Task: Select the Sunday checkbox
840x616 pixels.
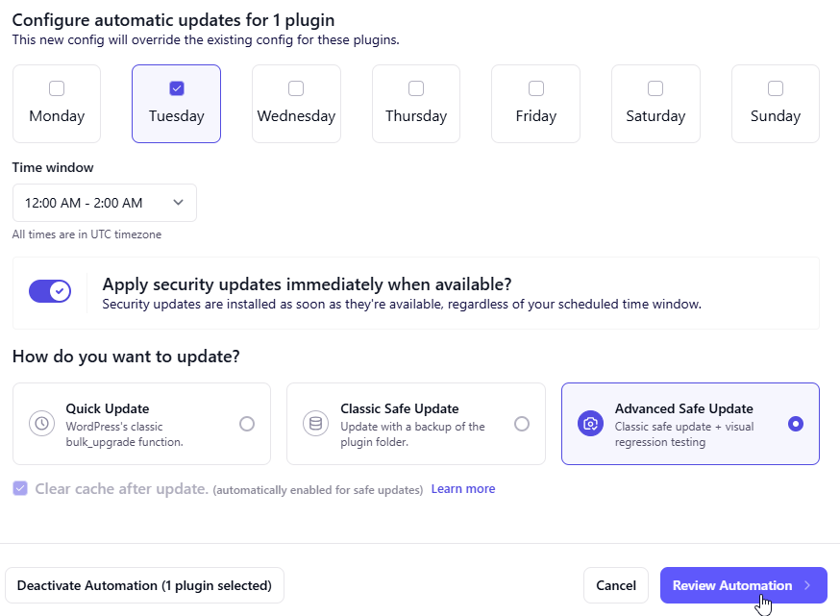Action: 776,88
